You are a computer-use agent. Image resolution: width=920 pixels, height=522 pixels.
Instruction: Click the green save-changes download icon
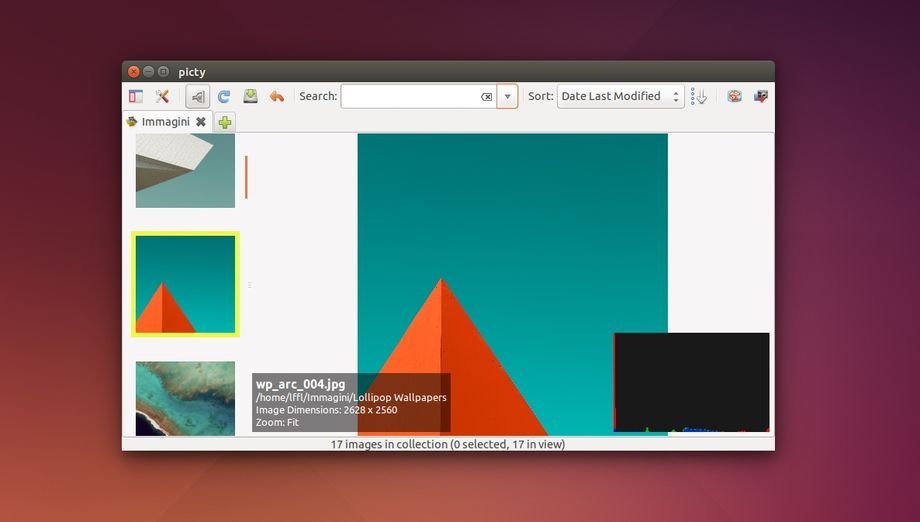point(250,97)
